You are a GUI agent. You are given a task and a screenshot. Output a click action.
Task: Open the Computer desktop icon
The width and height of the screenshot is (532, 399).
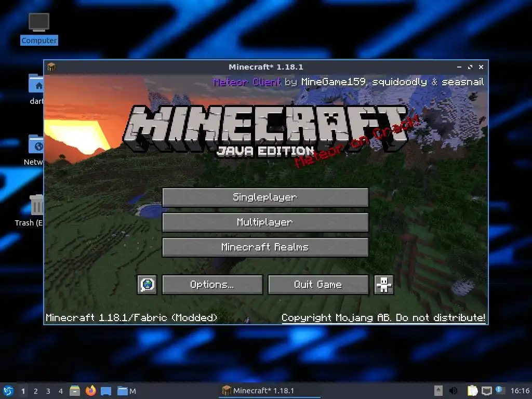pos(39,29)
